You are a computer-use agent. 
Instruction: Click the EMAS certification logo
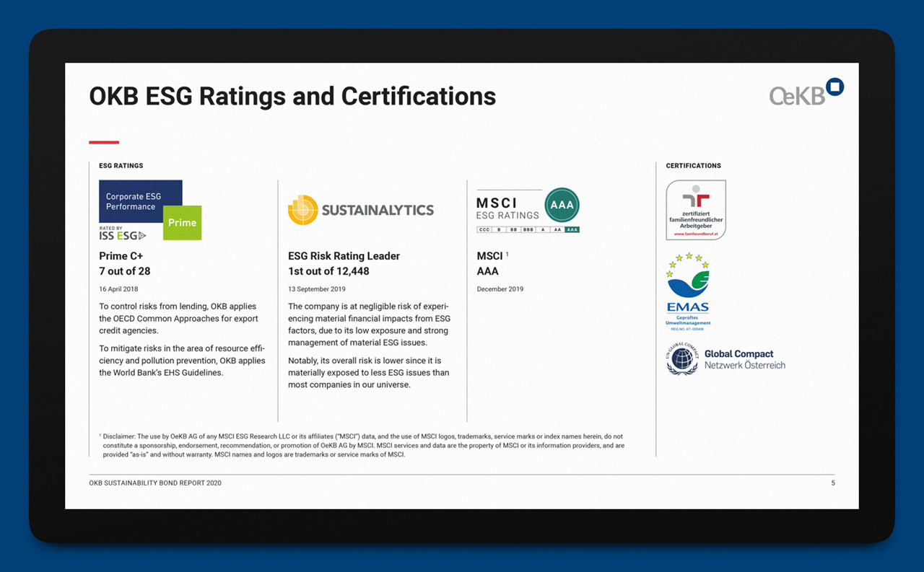click(688, 291)
